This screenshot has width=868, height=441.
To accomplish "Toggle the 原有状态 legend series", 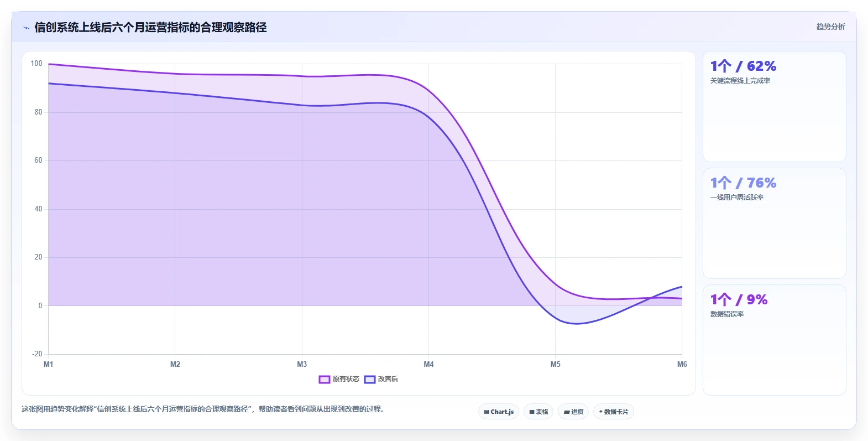I will tap(339, 379).
